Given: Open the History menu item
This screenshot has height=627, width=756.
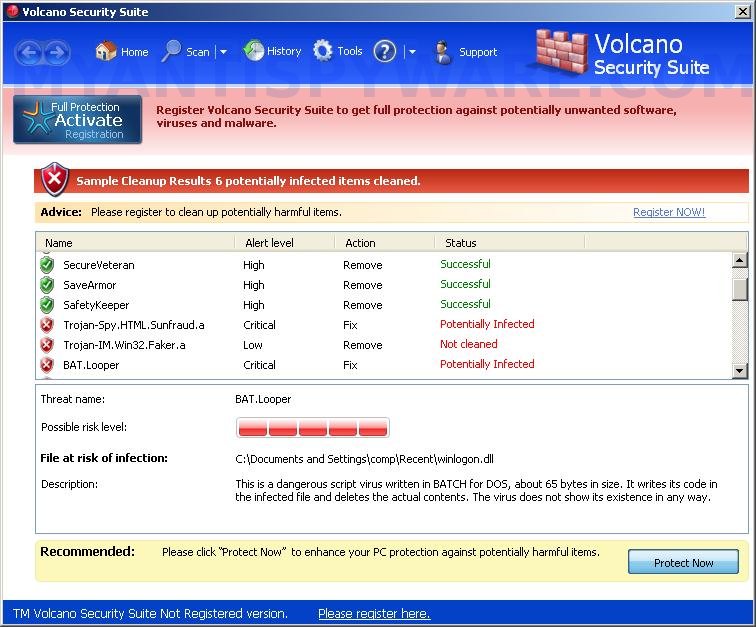Looking at the screenshot, I should [x=284, y=51].
